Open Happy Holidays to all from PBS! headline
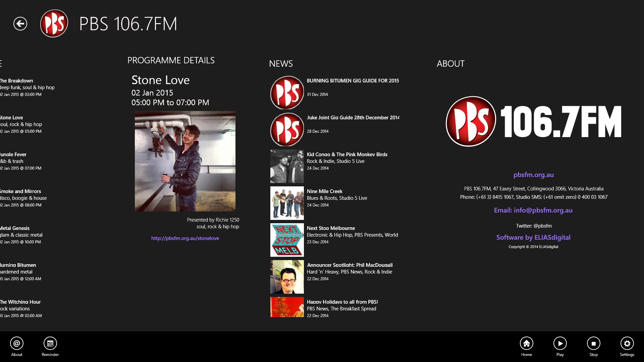Viewport: 644px width, 362px height. (x=342, y=302)
